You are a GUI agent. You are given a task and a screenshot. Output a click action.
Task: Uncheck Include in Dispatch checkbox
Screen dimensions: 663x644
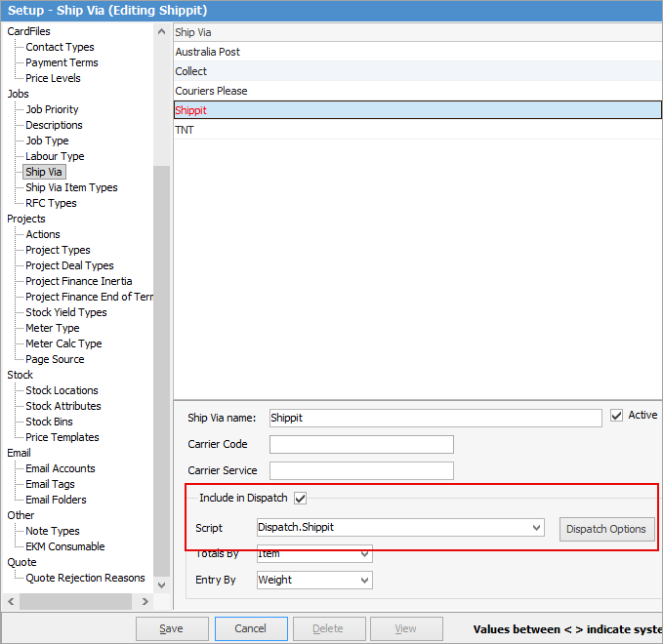301,499
